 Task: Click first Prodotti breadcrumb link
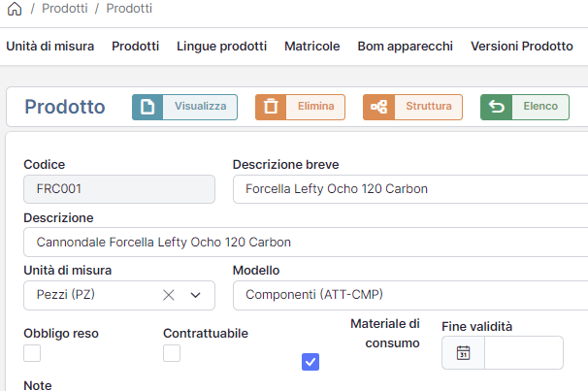coord(64,9)
